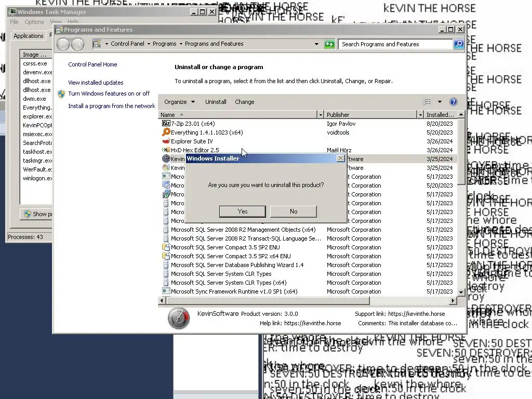Click Control Panel in the address breadcrumb
This screenshot has height=399, width=532.
[x=127, y=44]
